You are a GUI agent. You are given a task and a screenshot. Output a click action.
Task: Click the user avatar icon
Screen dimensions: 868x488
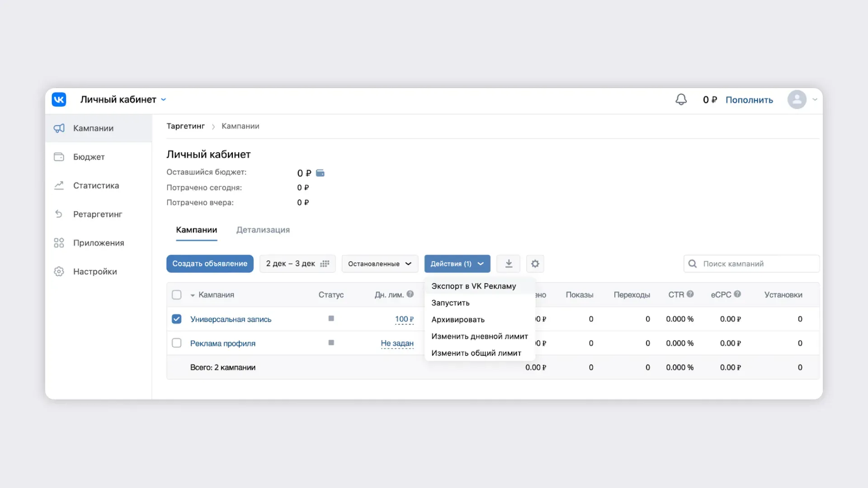point(797,99)
